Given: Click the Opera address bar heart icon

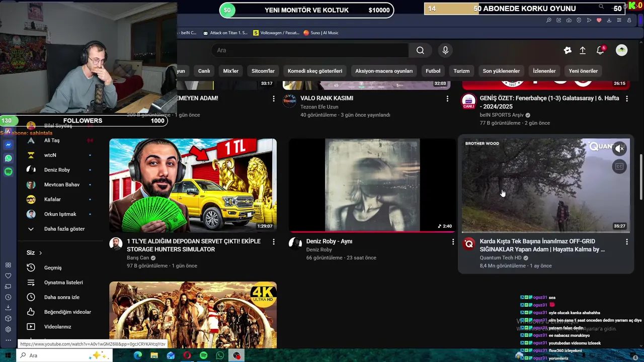Looking at the screenshot, I should [599, 20].
